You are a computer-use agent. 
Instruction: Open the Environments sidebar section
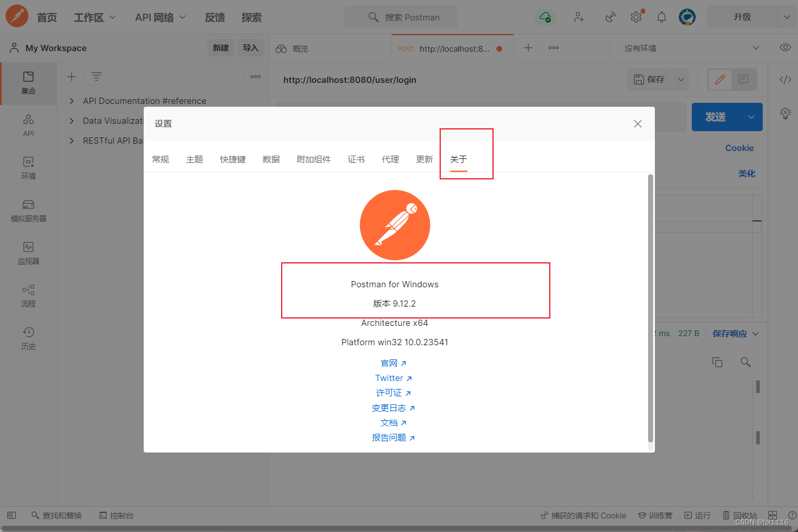tap(28, 168)
